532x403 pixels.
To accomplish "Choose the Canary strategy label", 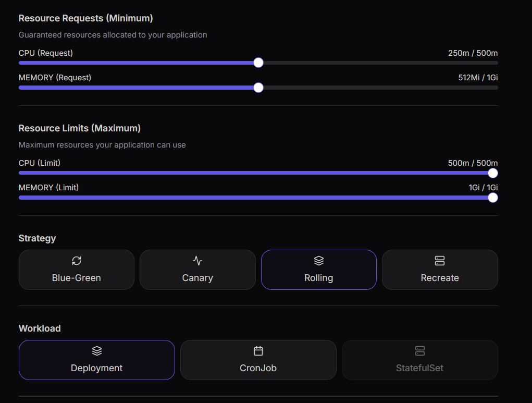I will (197, 278).
